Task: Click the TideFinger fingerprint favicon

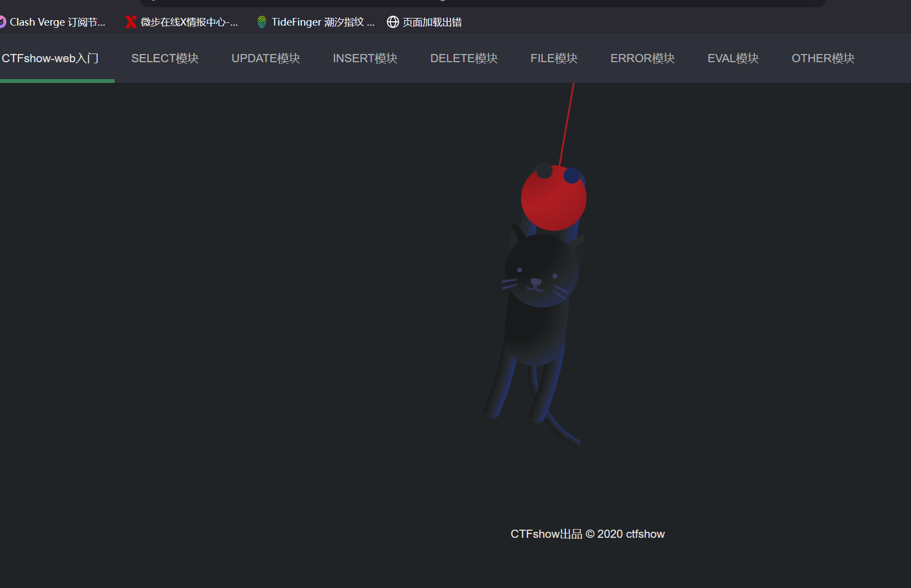Action: pyautogui.click(x=261, y=22)
